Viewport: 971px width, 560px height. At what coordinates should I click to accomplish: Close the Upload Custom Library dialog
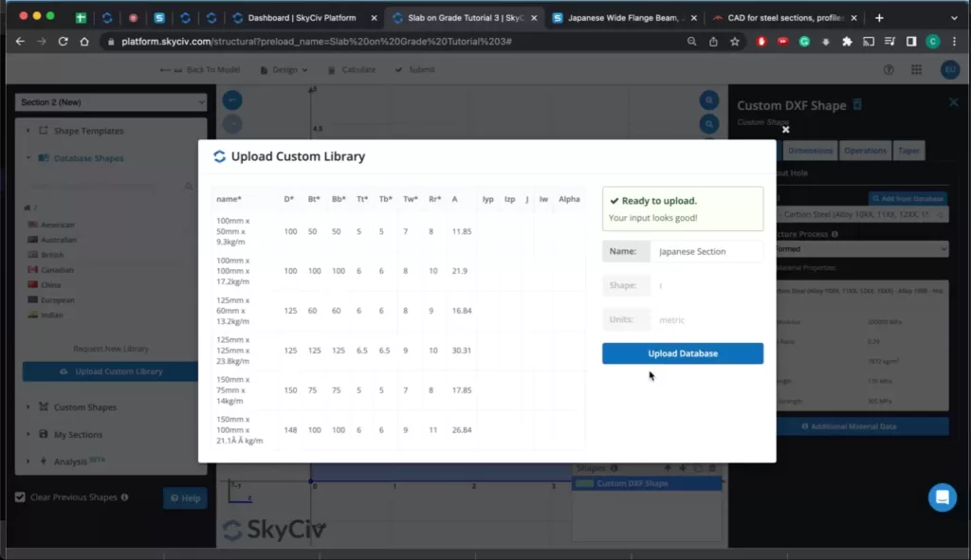pyautogui.click(x=786, y=129)
